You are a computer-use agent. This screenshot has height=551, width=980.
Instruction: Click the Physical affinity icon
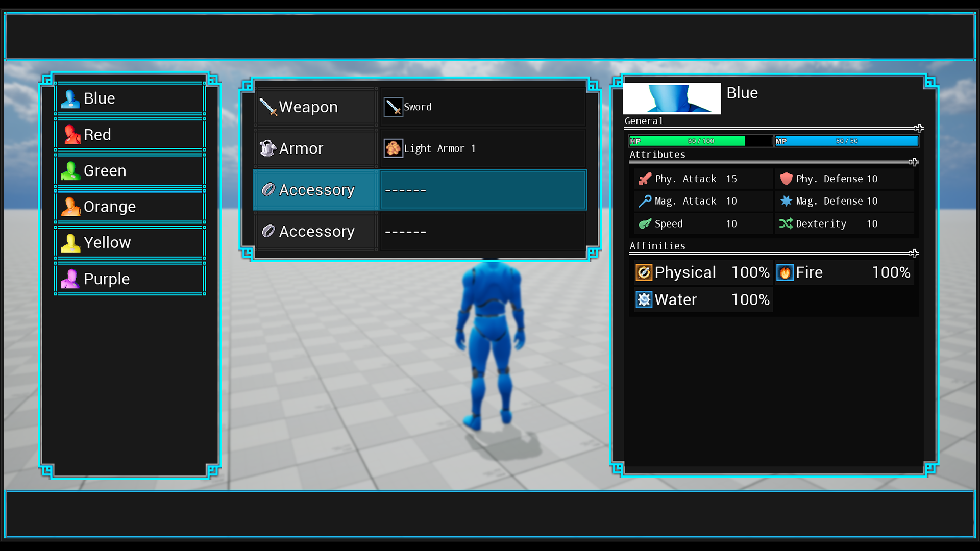pyautogui.click(x=644, y=272)
